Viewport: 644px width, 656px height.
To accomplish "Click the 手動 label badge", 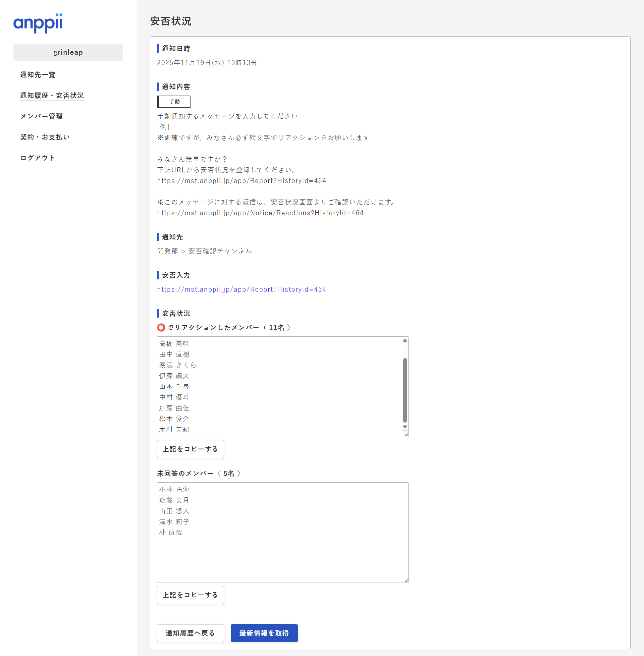I will click(x=174, y=101).
